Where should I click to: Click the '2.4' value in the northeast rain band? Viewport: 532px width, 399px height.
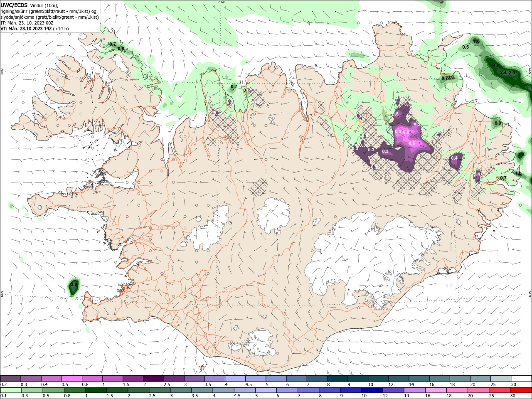(x=503, y=73)
